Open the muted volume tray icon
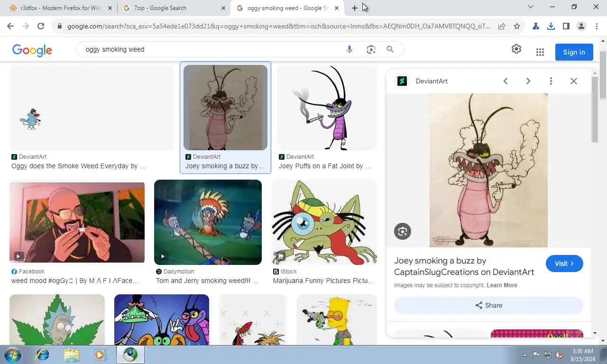This screenshot has width=607, height=364. (559, 355)
